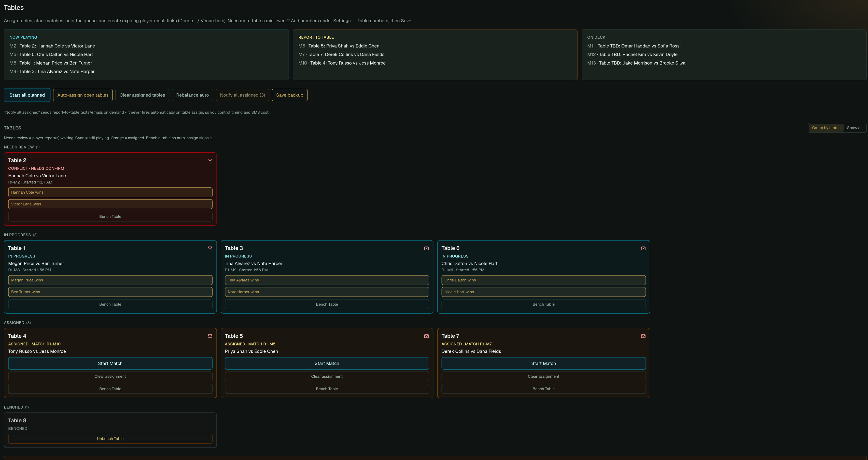Click M11 Omar Haddad vs Sofia Rossi entry

point(634,46)
